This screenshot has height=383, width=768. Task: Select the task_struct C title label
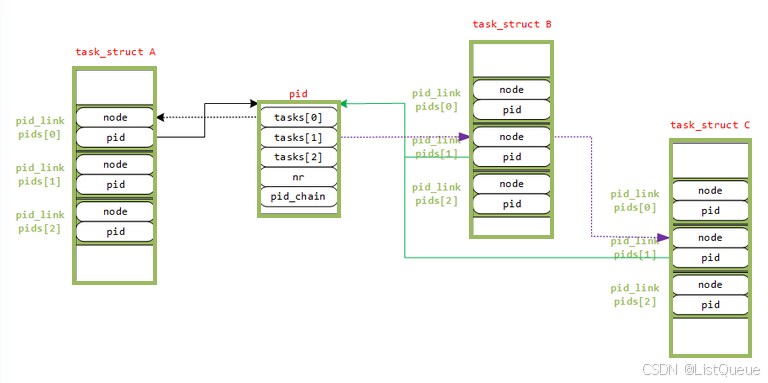click(710, 125)
